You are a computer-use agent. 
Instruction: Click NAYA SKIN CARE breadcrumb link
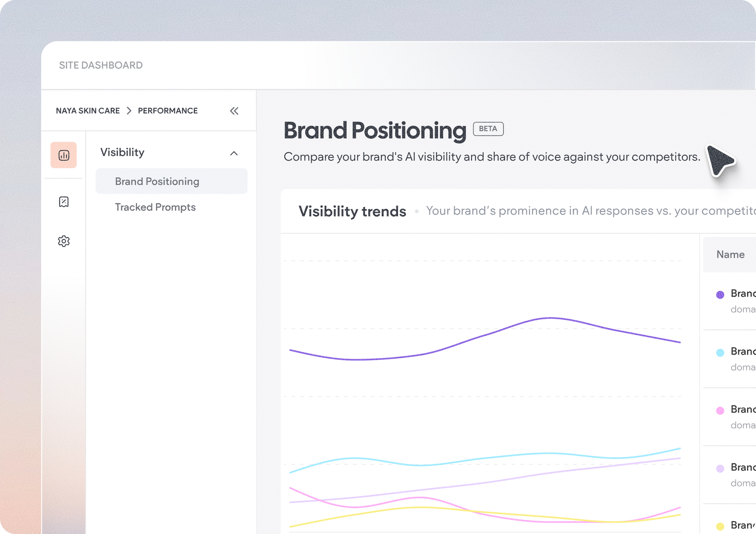coord(88,111)
